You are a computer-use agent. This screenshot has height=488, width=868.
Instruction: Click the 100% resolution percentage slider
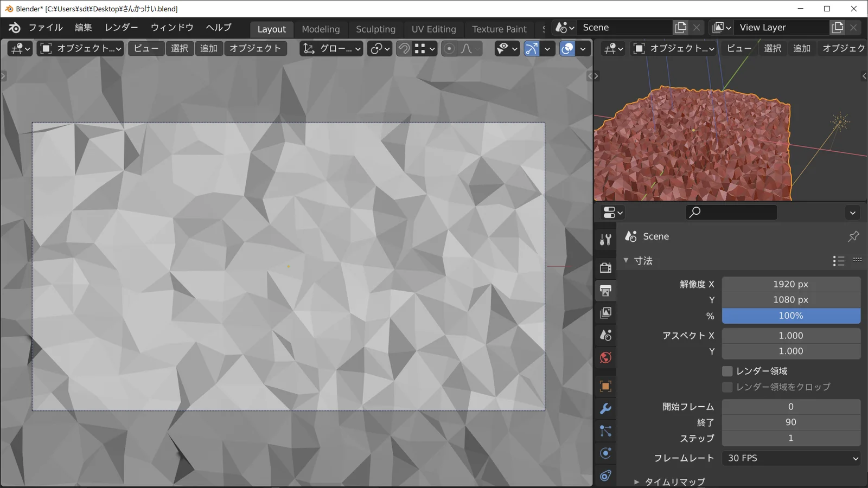point(791,316)
